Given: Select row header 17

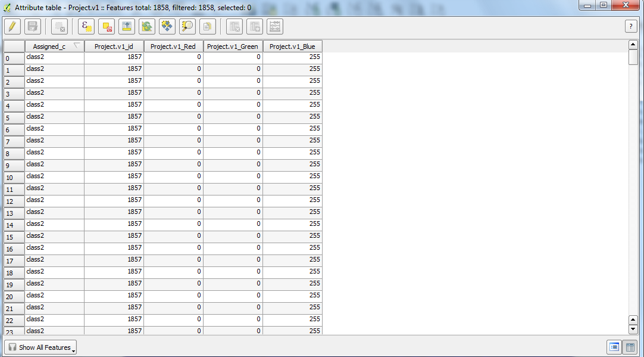Looking at the screenshot, I should click(x=14, y=261).
